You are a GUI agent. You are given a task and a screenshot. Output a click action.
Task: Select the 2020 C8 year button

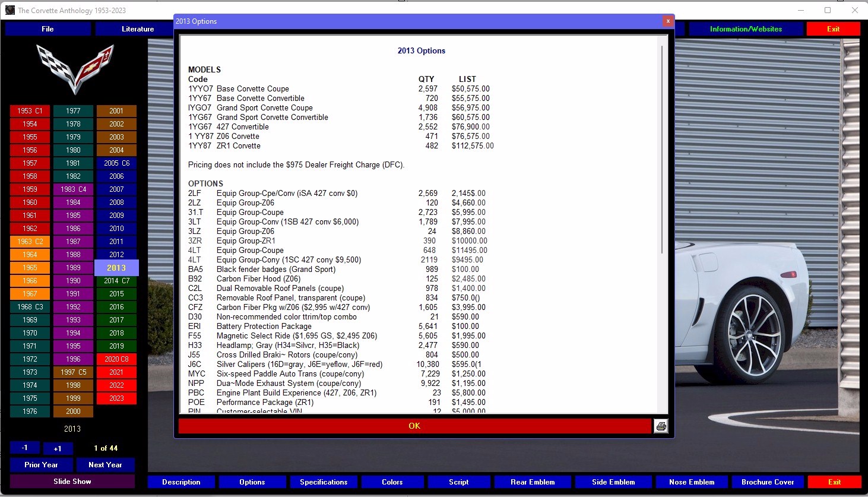(116, 359)
